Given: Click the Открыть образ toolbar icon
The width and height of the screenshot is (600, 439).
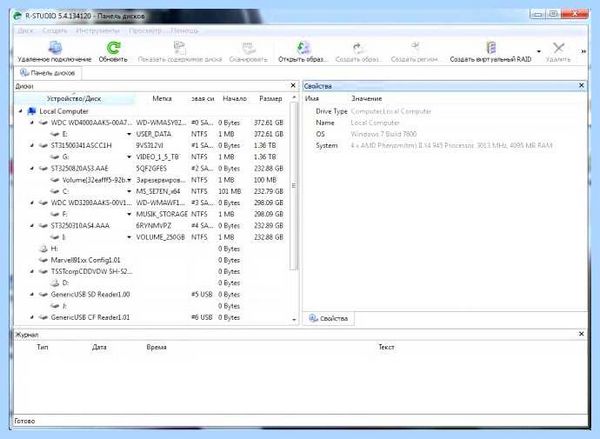Looking at the screenshot, I should pos(303,48).
